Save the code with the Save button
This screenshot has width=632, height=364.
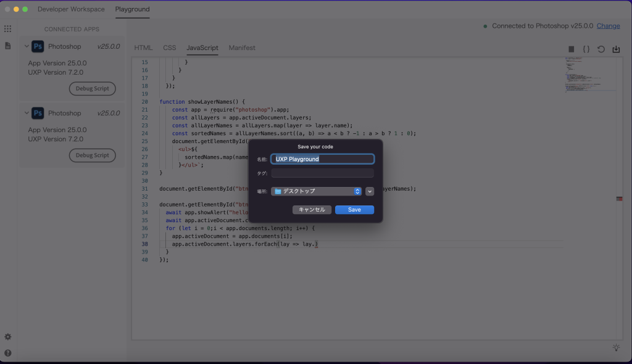(x=355, y=210)
